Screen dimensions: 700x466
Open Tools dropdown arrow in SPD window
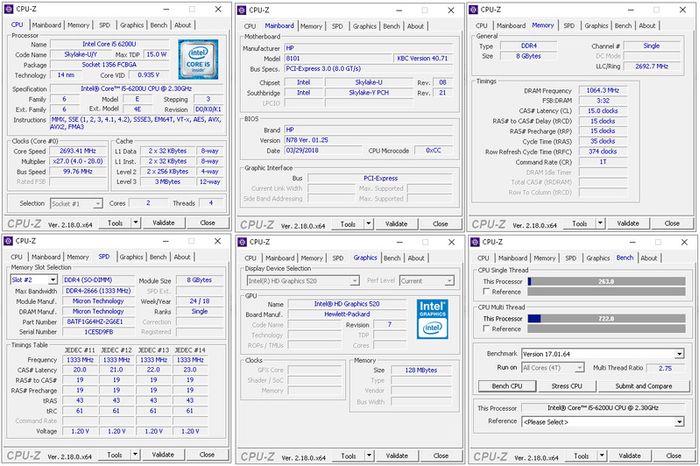tap(135, 454)
